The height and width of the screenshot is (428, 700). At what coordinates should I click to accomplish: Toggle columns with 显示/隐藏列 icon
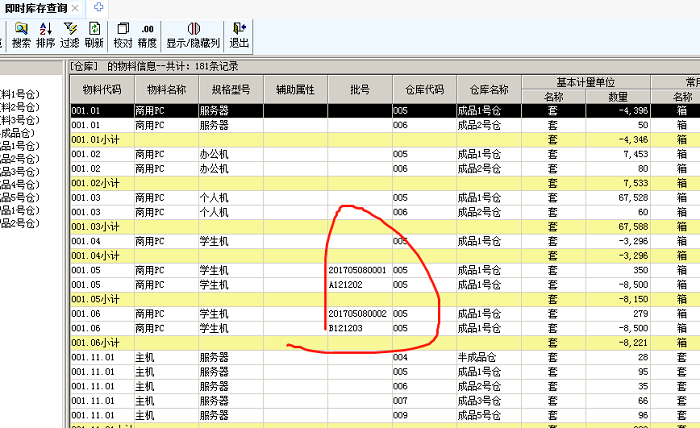click(x=193, y=35)
